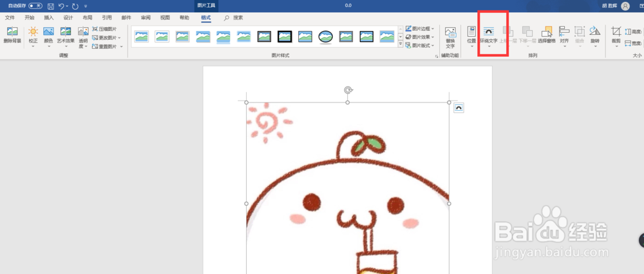The height and width of the screenshot is (274, 644).
Task: Open Customize Quick Access Toolbar dropdown
Action: 86,6
